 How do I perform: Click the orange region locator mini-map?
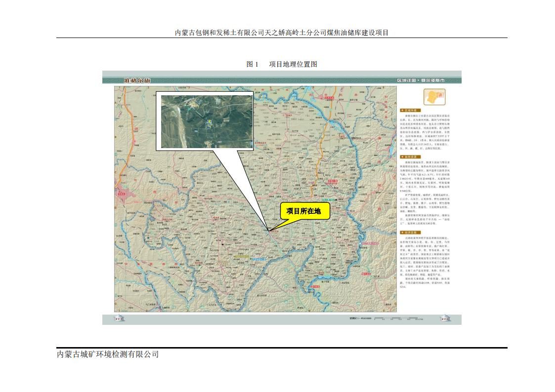coord(434,96)
